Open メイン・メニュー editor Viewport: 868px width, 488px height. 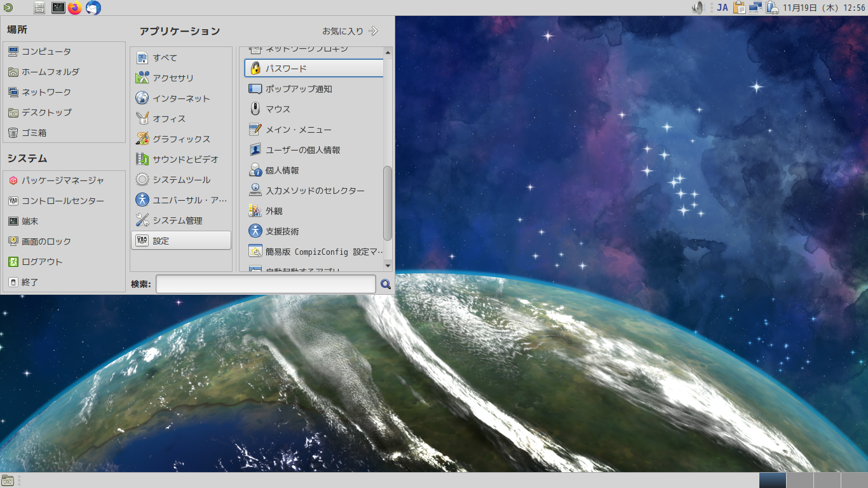click(x=314, y=130)
